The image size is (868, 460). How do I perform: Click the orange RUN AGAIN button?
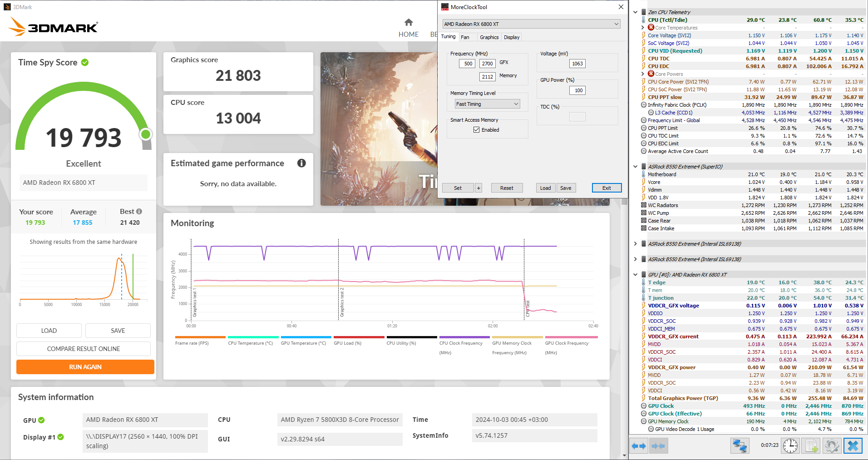85,367
